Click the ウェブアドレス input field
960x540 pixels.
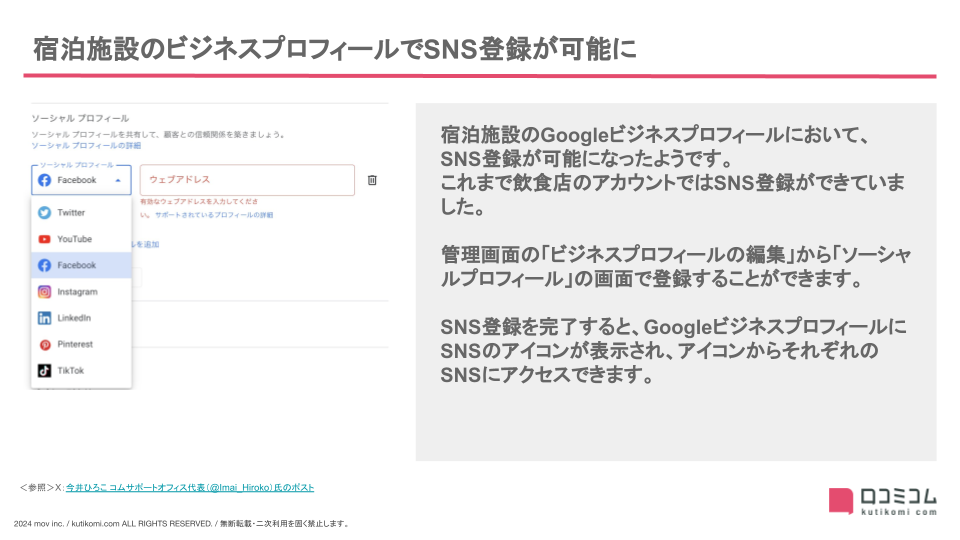[x=247, y=180]
